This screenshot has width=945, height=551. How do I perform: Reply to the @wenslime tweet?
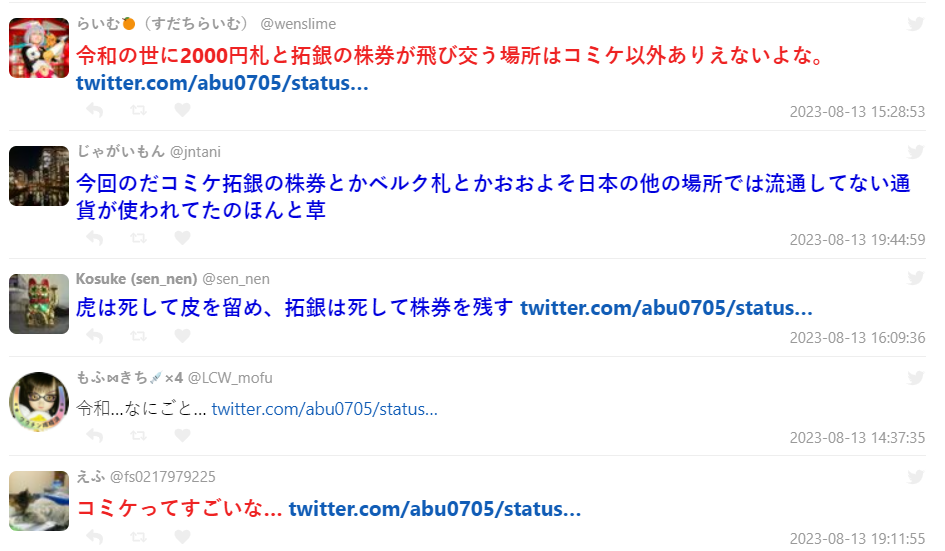click(95, 110)
